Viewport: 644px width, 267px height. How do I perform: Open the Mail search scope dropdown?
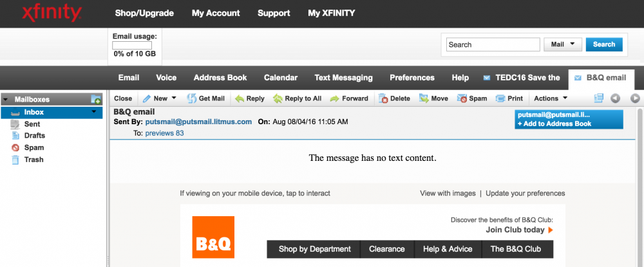click(563, 44)
